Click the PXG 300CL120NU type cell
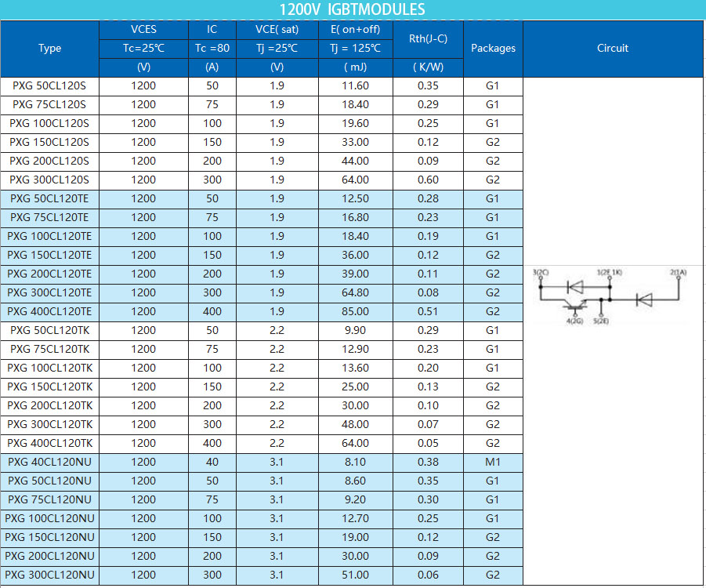706x588 pixels. pos(49,575)
